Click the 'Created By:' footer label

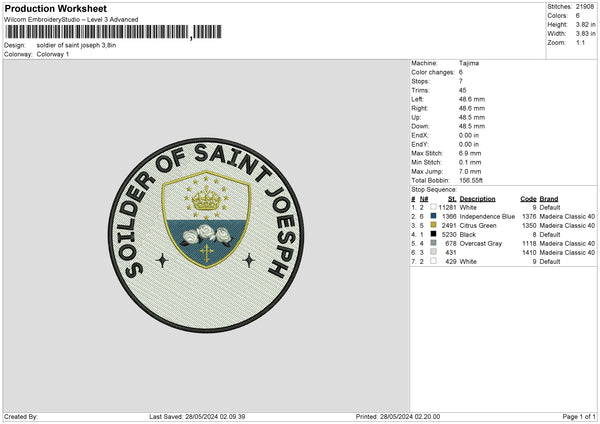(x=21, y=416)
